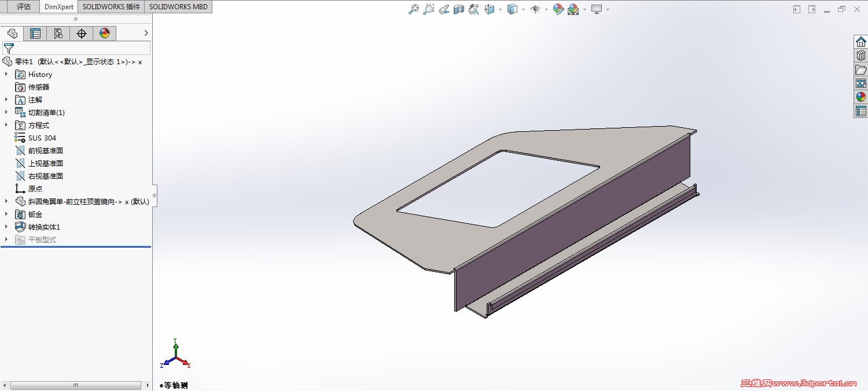Expand the 注解 annotations node

[6, 99]
